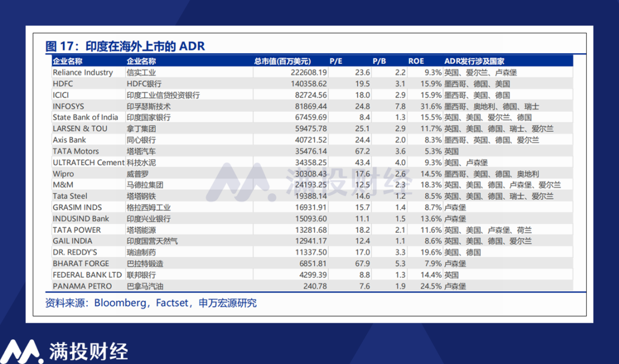Click the Chinese name 科技水泥
The image size is (619, 364).
tap(142, 162)
